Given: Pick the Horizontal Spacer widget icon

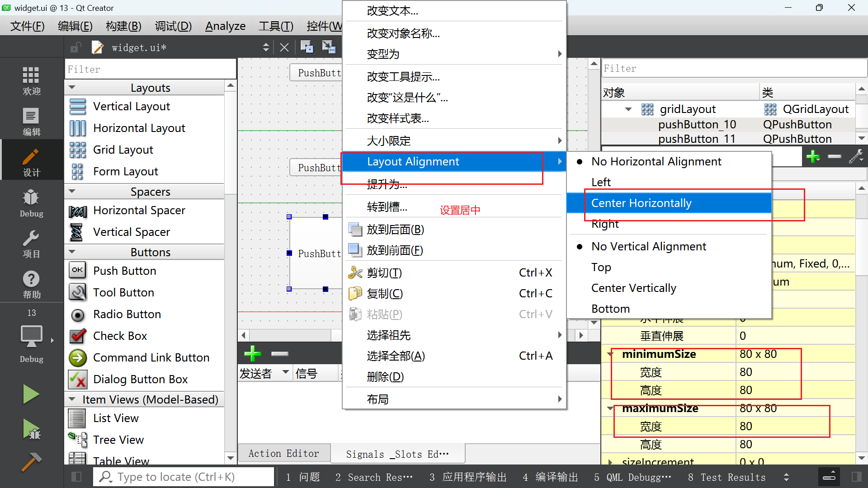Looking at the screenshot, I should (78, 211).
